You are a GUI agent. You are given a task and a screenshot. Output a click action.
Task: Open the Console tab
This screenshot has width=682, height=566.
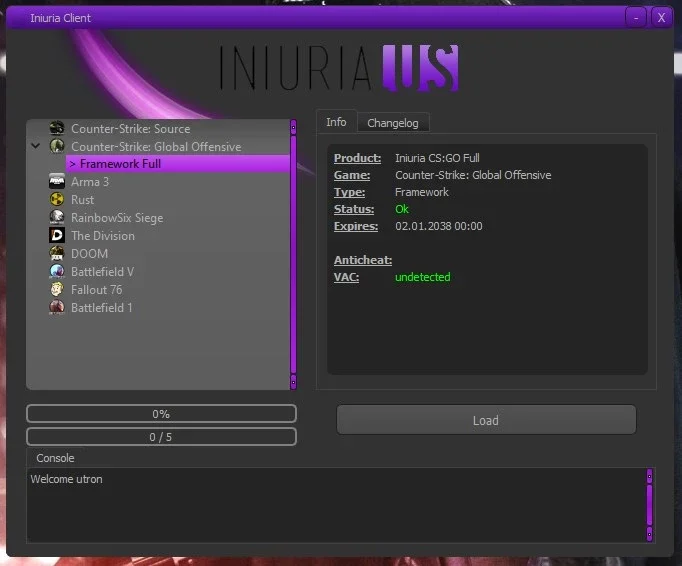point(55,458)
